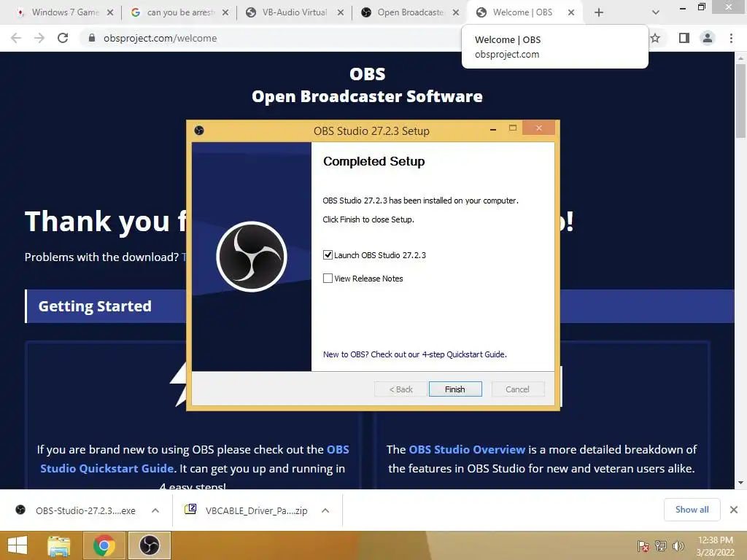Viewport: 747px width, 560px height.
Task: Click the network icon in system tray
Action: click(661, 546)
